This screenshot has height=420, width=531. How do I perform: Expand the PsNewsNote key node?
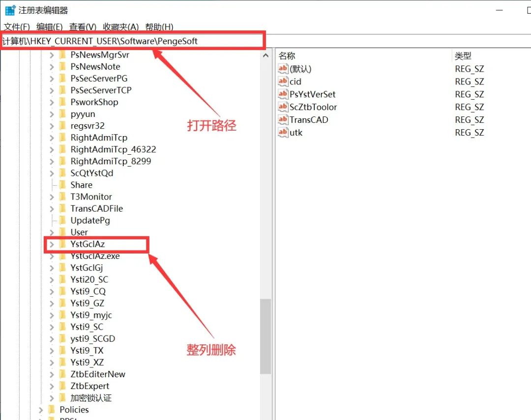click(x=52, y=67)
